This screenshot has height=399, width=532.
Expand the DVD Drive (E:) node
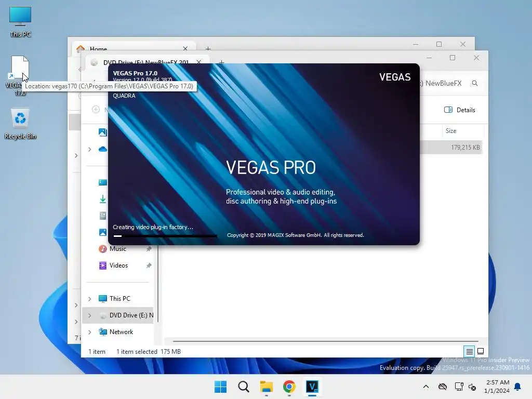[x=89, y=315]
